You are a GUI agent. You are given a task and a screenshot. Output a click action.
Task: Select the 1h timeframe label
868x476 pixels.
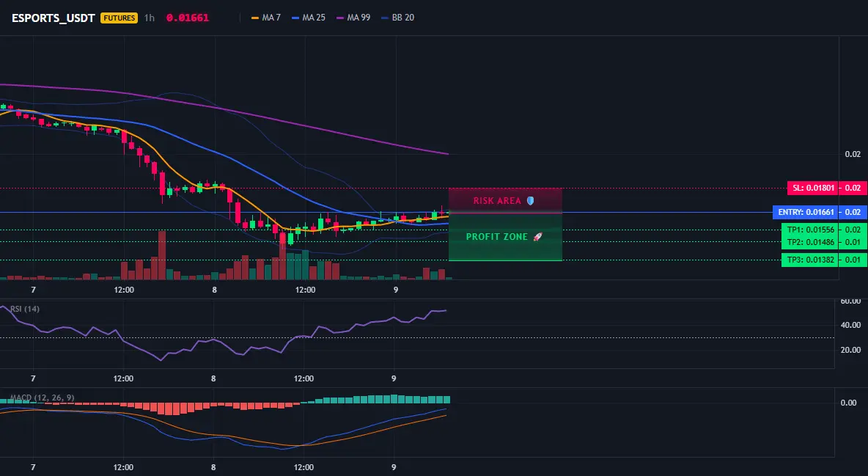click(150, 18)
